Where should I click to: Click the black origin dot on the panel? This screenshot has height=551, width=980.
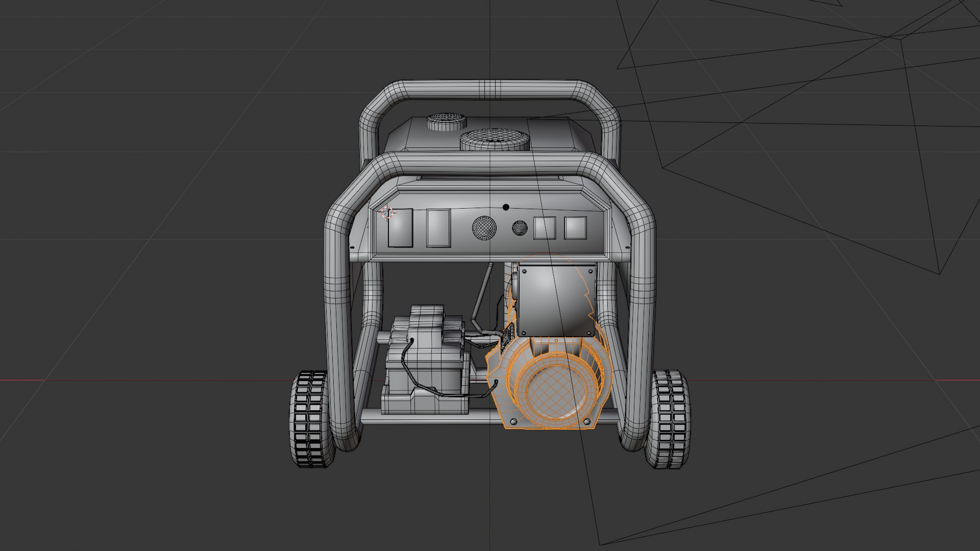pos(506,207)
